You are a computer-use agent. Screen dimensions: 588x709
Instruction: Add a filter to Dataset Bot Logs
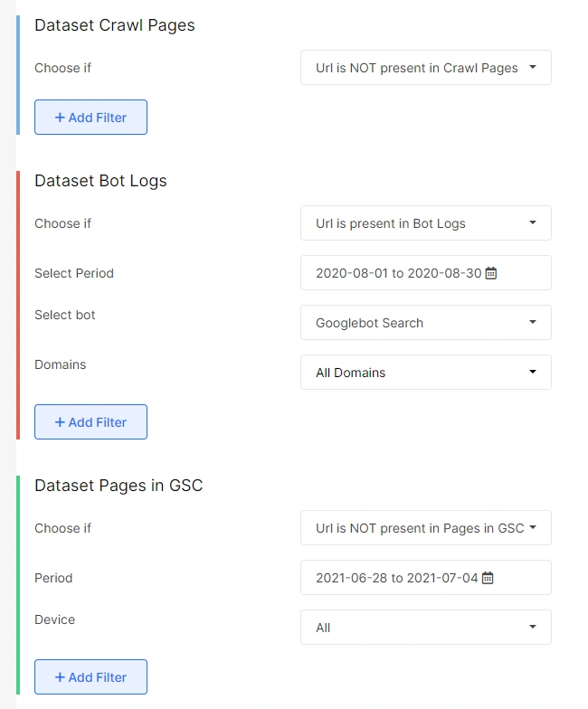90,422
